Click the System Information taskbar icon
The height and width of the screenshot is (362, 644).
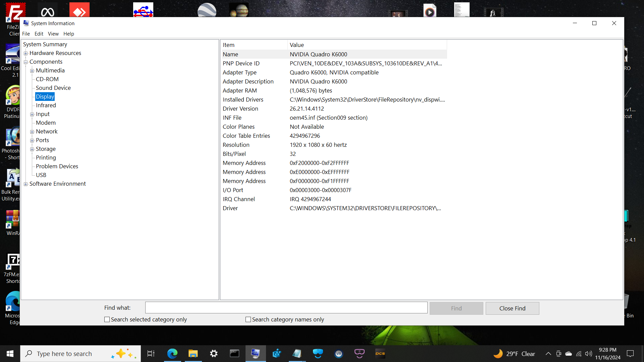[255, 354]
